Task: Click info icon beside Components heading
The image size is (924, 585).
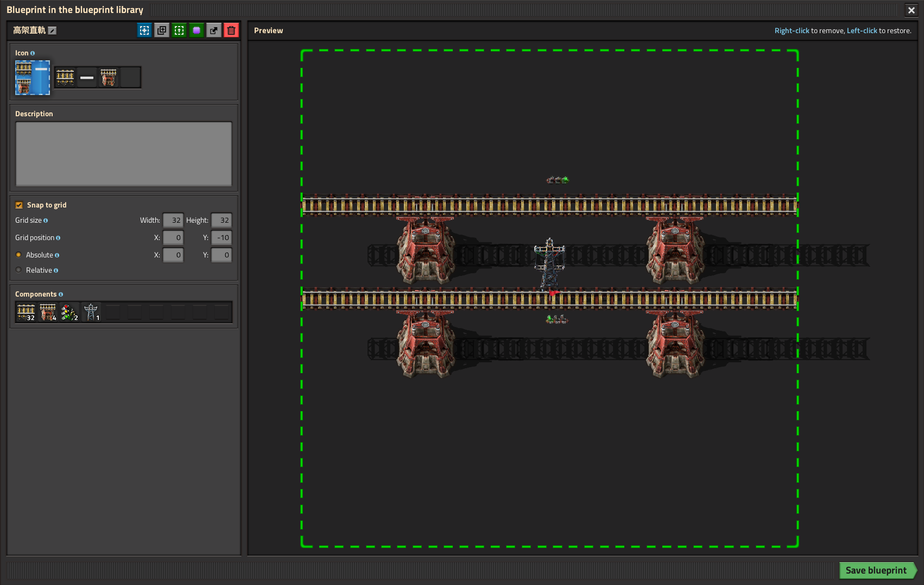Action: (61, 294)
